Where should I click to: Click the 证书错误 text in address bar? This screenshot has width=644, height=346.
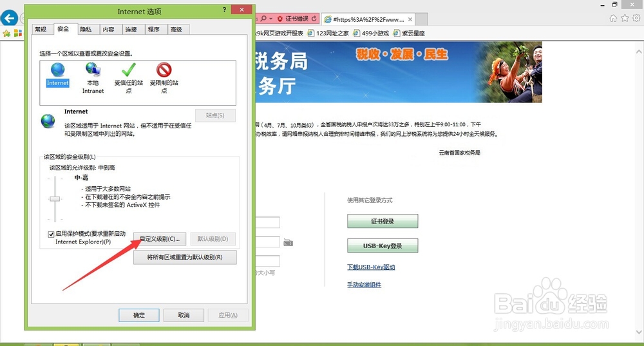point(297,19)
